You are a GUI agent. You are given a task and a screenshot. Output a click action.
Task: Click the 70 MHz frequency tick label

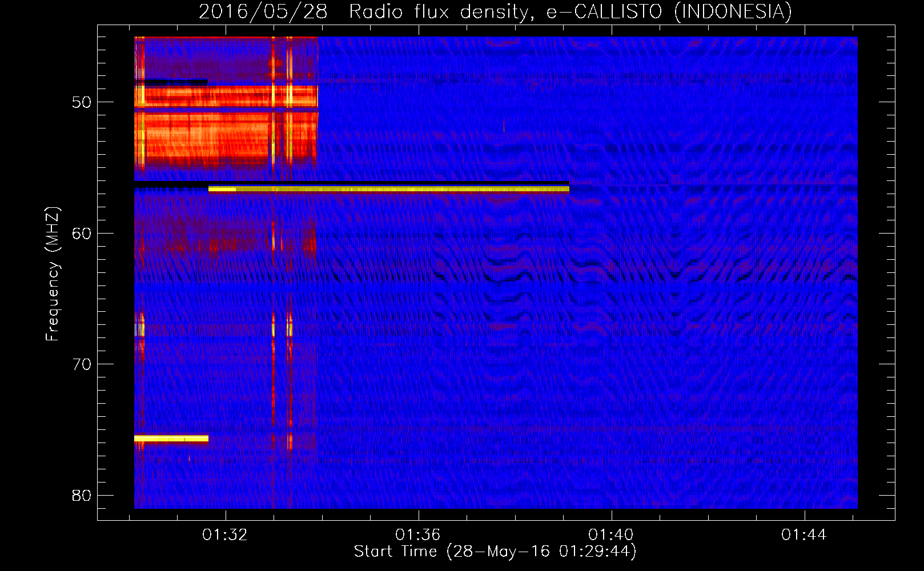tap(82, 364)
